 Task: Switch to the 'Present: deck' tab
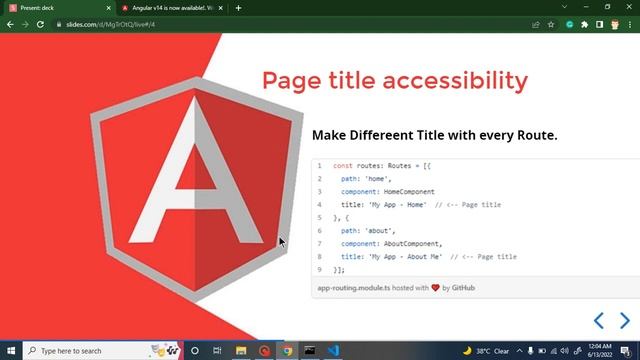[x=58, y=8]
